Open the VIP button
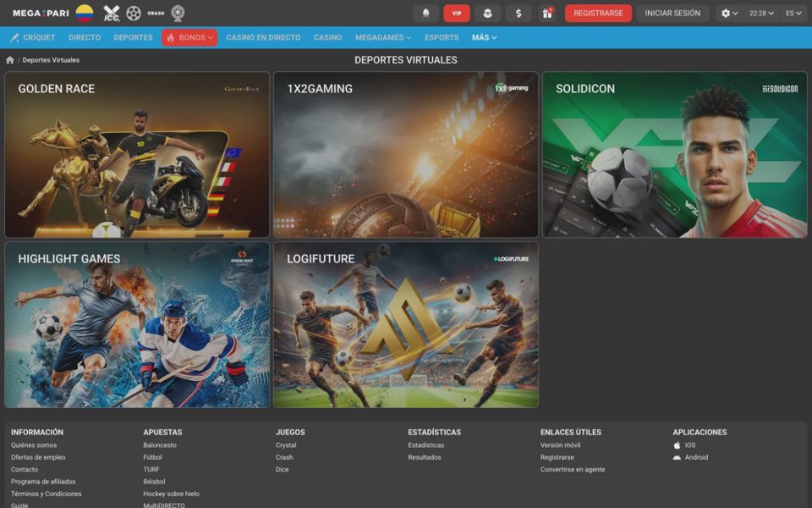Viewport: 812px width, 508px height. pyautogui.click(x=457, y=13)
